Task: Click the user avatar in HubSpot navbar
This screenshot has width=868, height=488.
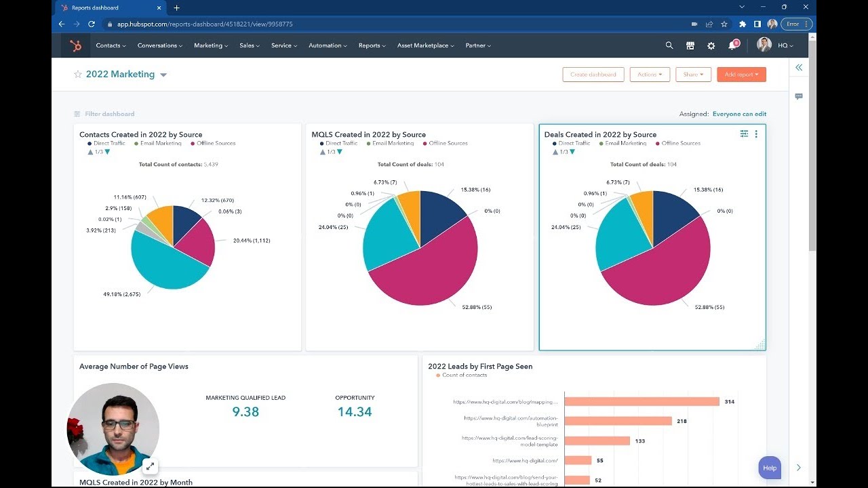Action: (764, 45)
